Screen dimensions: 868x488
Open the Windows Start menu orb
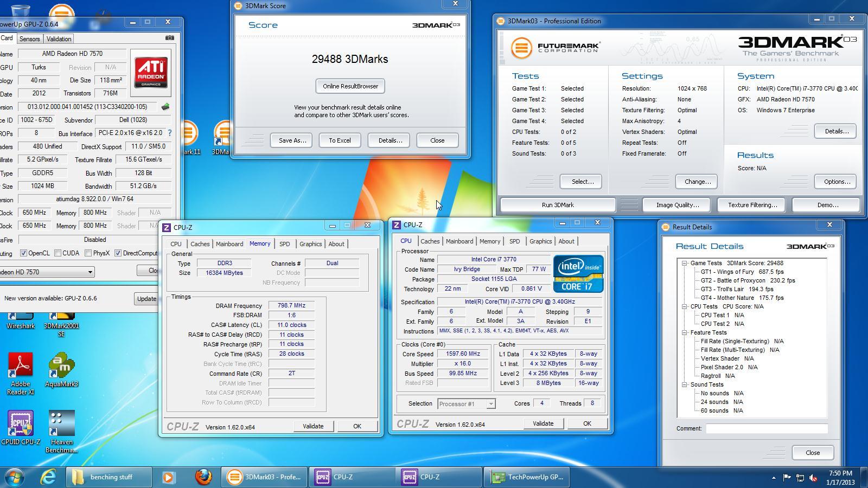15,477
